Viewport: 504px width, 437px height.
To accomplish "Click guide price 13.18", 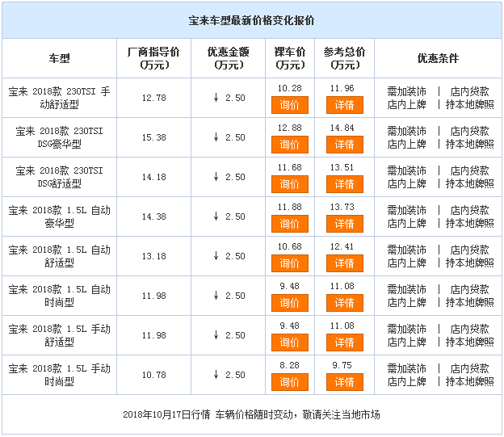I will 154,256.
